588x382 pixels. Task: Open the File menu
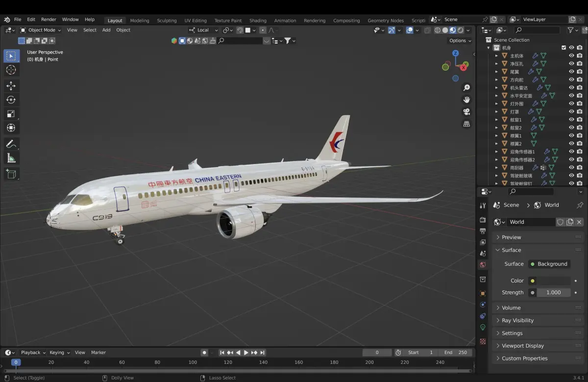point(18,20)
